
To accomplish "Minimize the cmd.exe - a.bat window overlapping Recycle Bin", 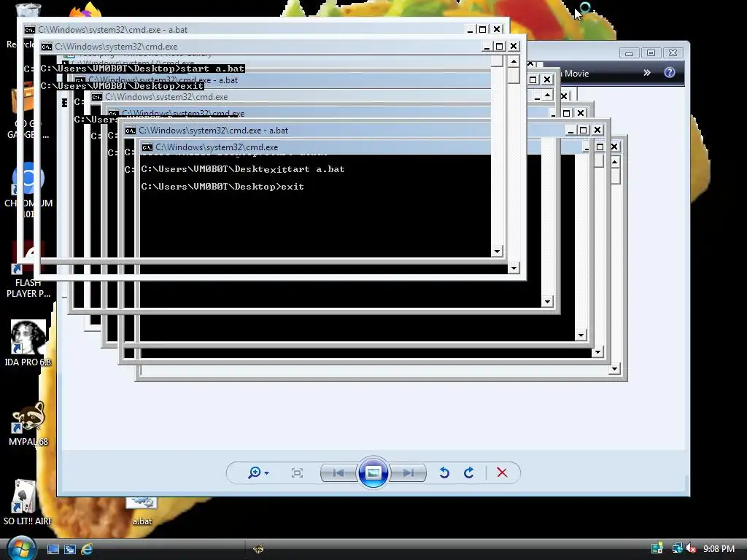I will pos(470,29).
